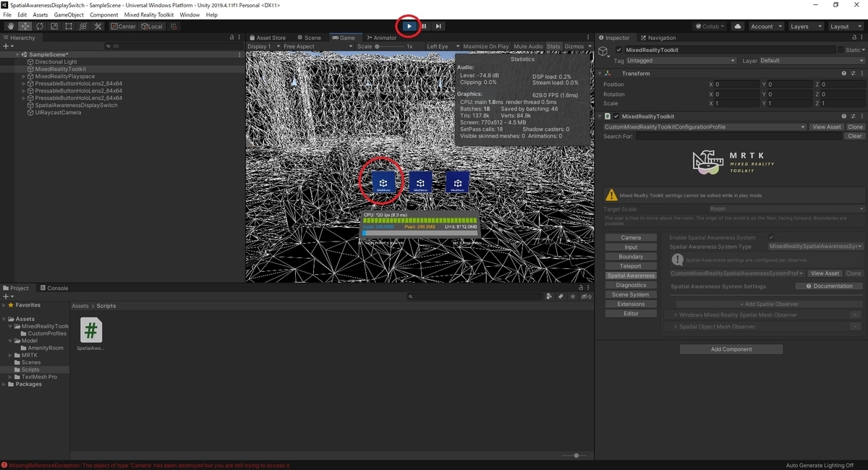868x470 pixels.
Task: Open Transform component help icon
Action: 843,74
